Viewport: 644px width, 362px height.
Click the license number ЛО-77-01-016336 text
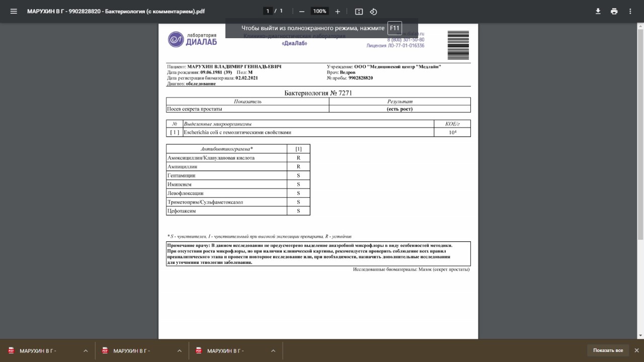[395, 45]
